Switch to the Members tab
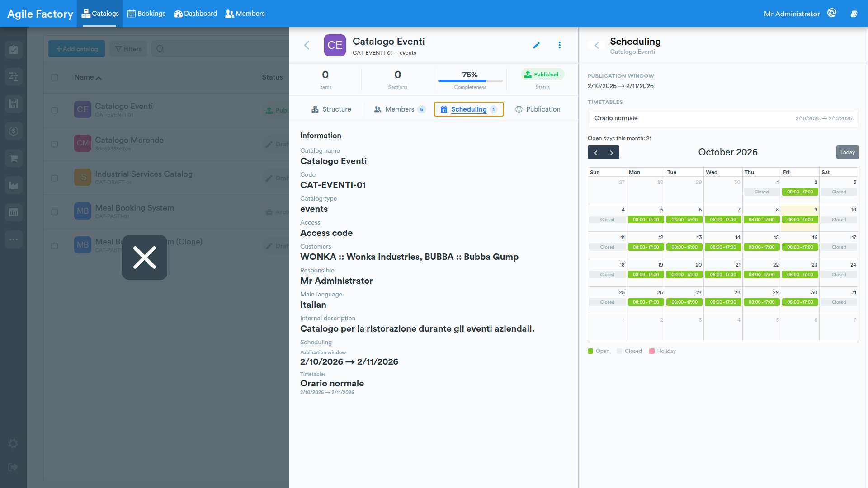The width and height of the screenshot is (868, 488). coord(400,109)
